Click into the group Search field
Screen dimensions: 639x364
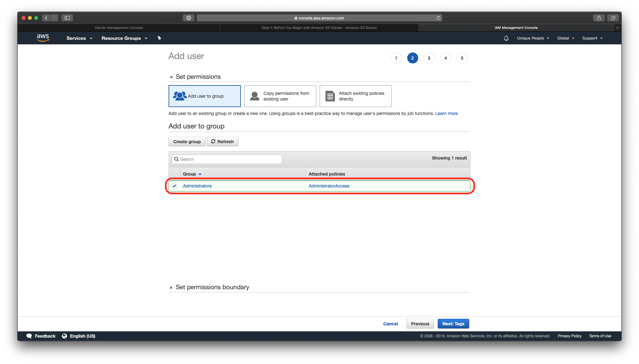(227, 159)
